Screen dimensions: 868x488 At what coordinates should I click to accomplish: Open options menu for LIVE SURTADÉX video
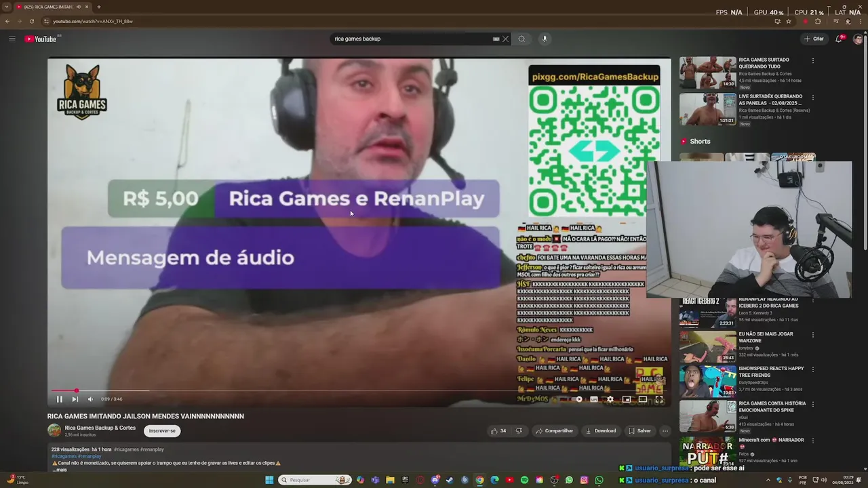click(x=812, y=98)
